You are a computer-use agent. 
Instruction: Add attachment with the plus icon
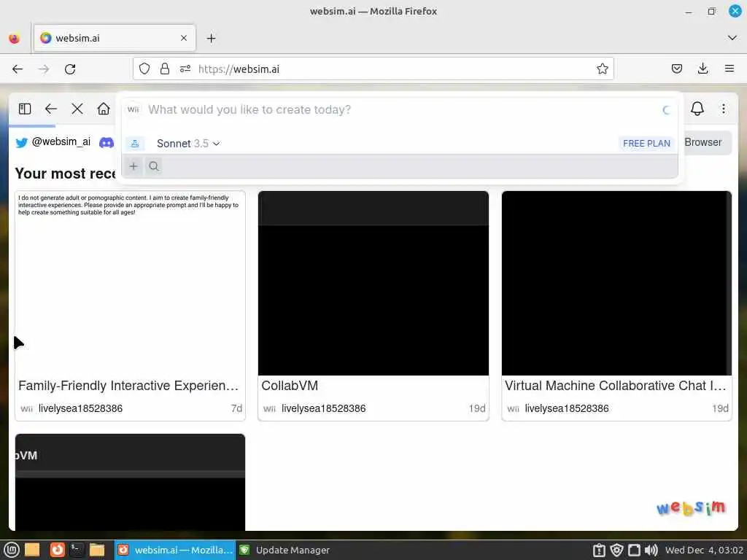tap(133, 166)
